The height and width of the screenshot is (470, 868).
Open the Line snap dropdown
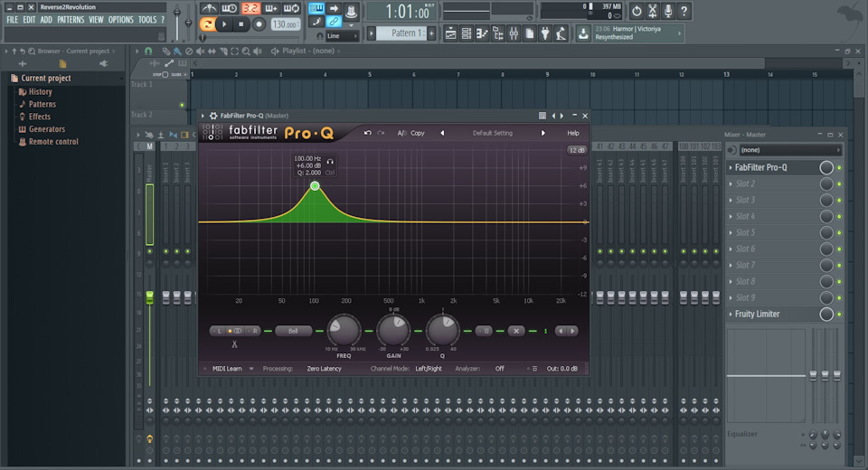pyautogui.click(x=342, y=36)
